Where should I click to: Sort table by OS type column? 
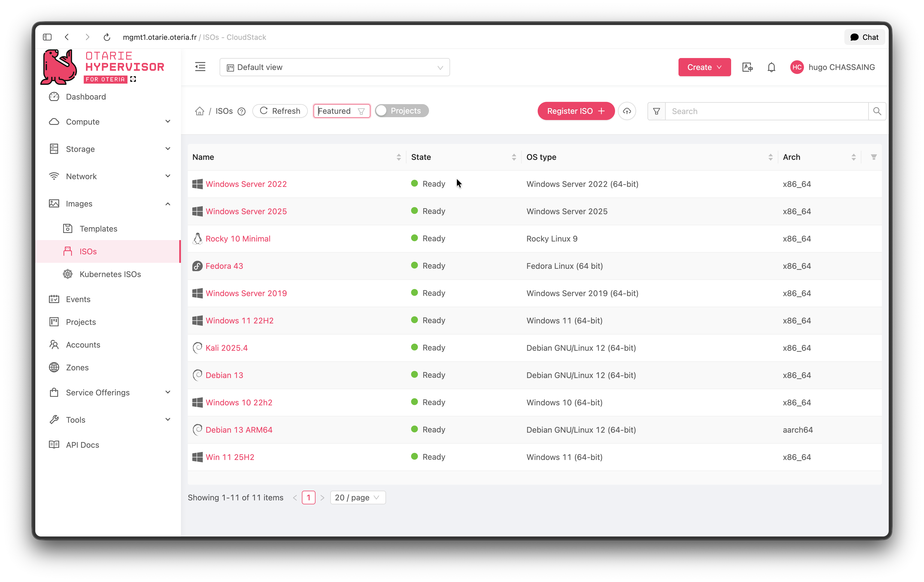[770, 157]
